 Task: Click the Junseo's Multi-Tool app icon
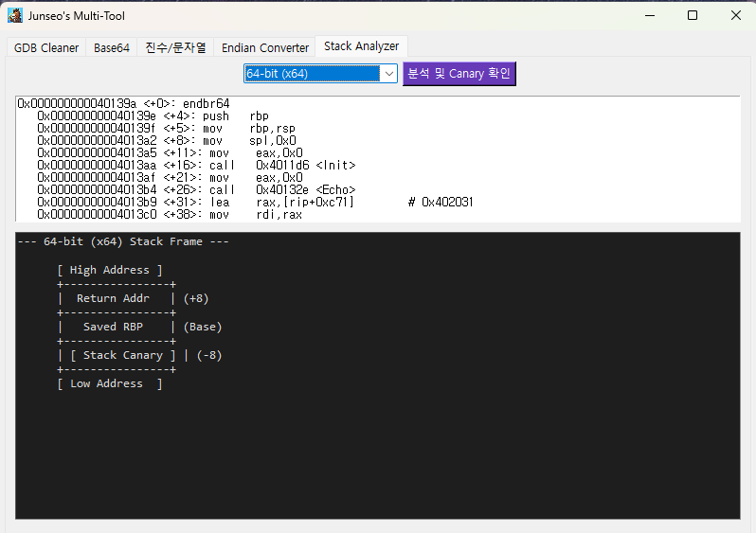(x=15, y=15)
